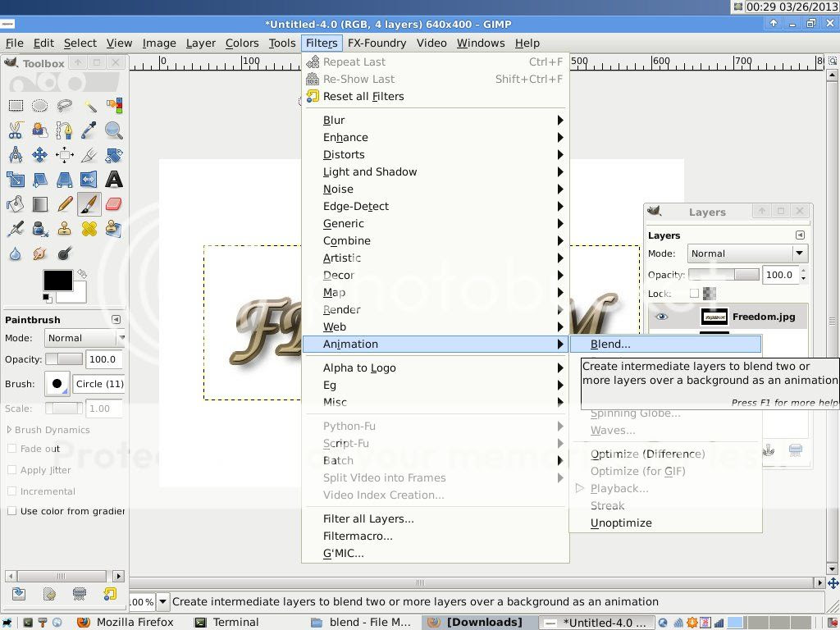
Task: Select the Move tool
Action: pos(40,155)
